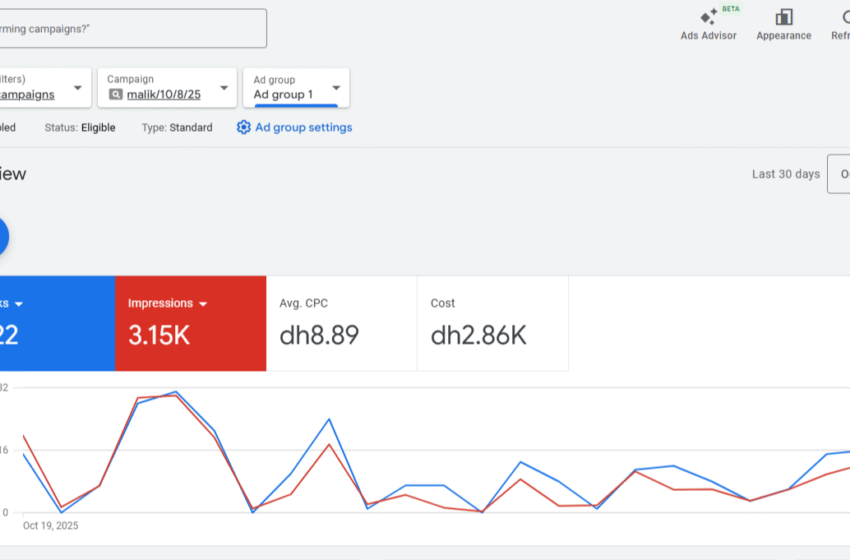The image size is (850, 560).
Task: Click the Ad group settings link
Action: click(x=303, y=128)
